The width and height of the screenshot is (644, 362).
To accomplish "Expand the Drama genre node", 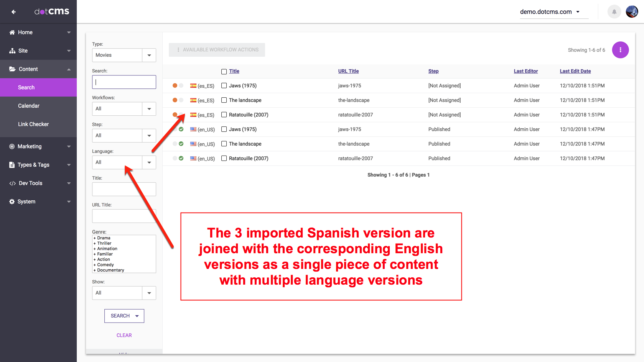I will coord(102,238).
